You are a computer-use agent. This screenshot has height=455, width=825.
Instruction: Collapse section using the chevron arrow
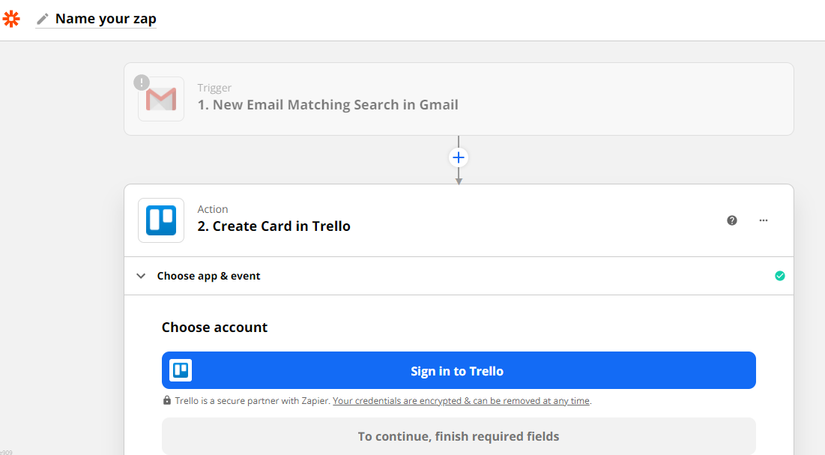tap(141, 276)
